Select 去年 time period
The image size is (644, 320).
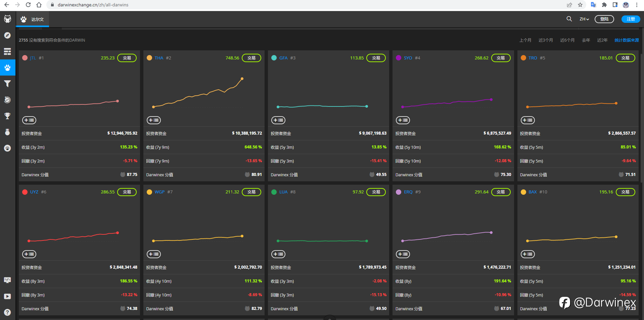point(586,40)
